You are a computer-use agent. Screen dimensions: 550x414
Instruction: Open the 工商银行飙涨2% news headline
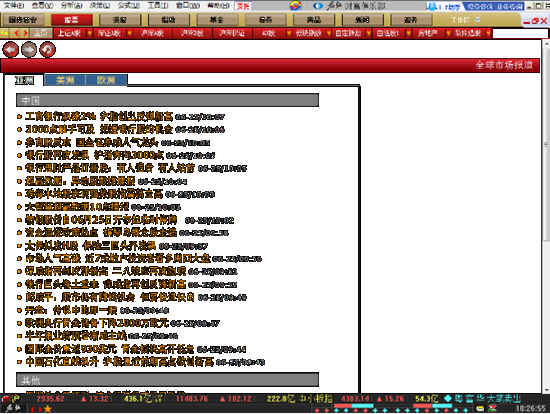click(x=99, y=116)
